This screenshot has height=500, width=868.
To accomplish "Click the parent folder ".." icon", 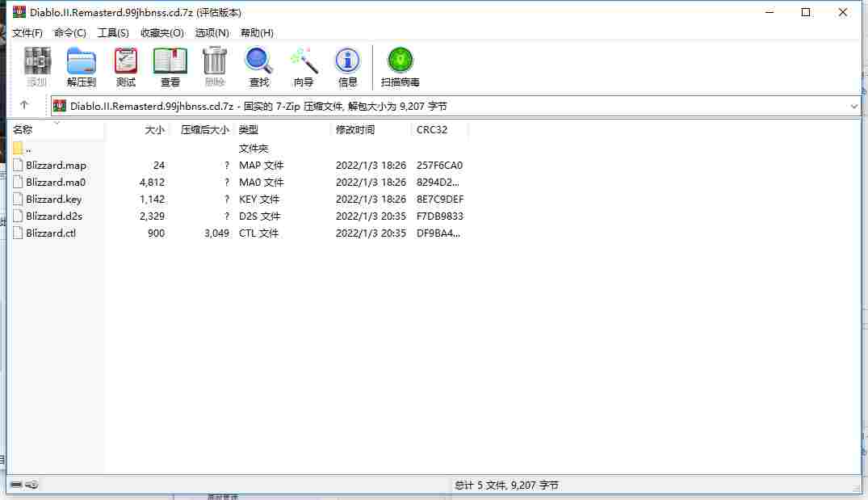I will (x=18, y=149).
